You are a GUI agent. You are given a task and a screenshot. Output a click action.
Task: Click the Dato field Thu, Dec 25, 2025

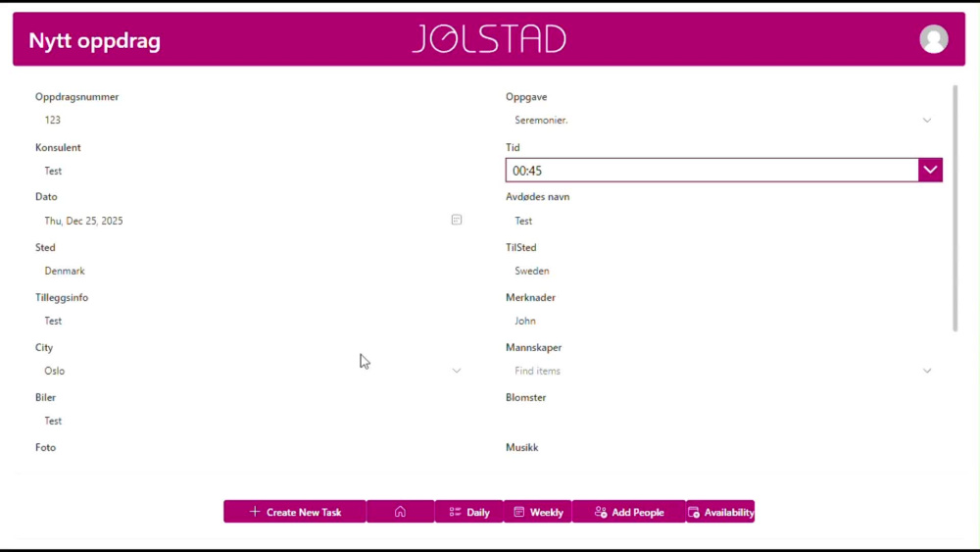(253, 221)
